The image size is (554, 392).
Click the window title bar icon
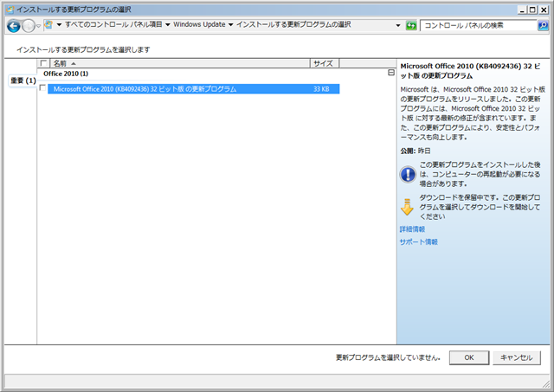click(x=10, y=10)
